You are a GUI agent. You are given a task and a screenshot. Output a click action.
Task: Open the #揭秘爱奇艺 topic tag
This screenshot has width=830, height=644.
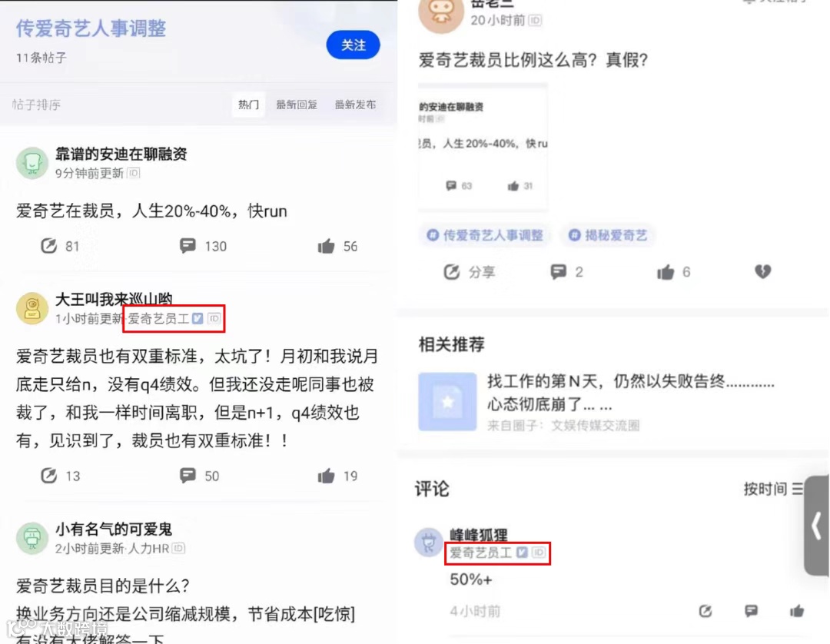click(608, 235)
